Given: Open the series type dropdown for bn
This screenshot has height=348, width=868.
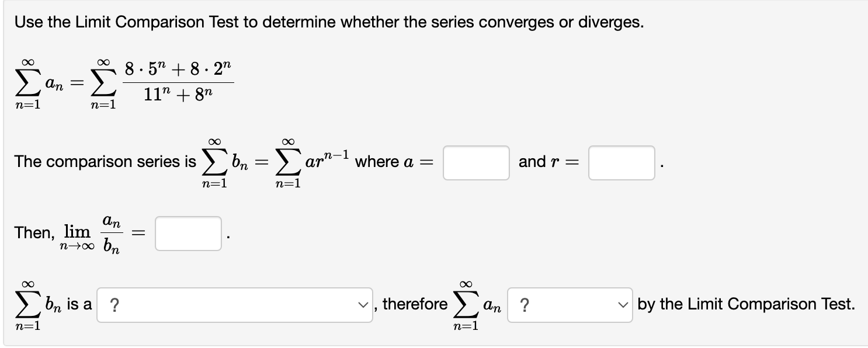Looking at the screenshot, I should click(x=234, y=304).
